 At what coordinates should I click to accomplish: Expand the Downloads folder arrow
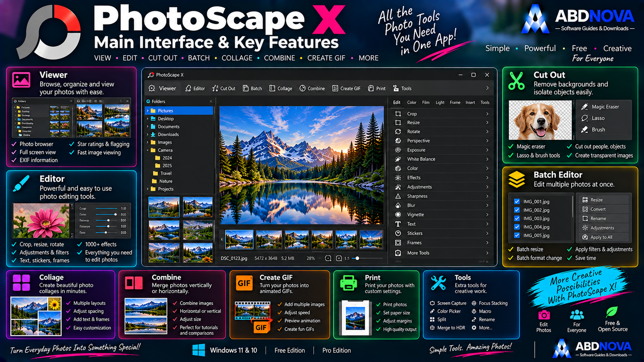pos(148,134)
